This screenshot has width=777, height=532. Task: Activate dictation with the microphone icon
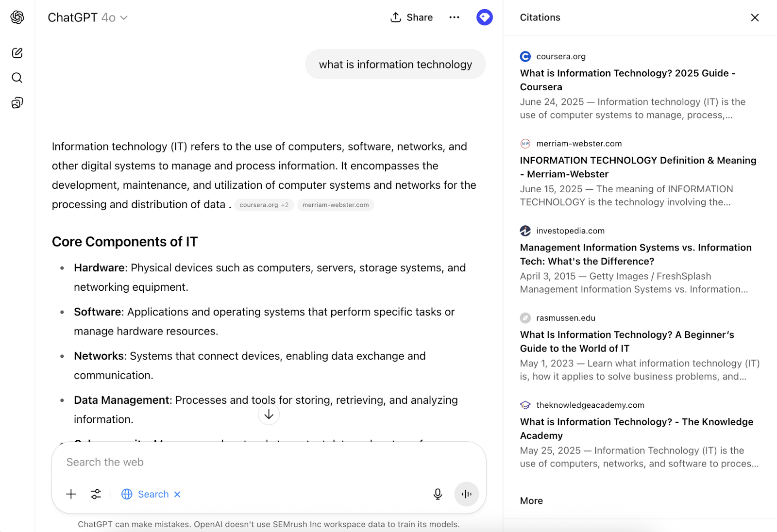point(437,494)
